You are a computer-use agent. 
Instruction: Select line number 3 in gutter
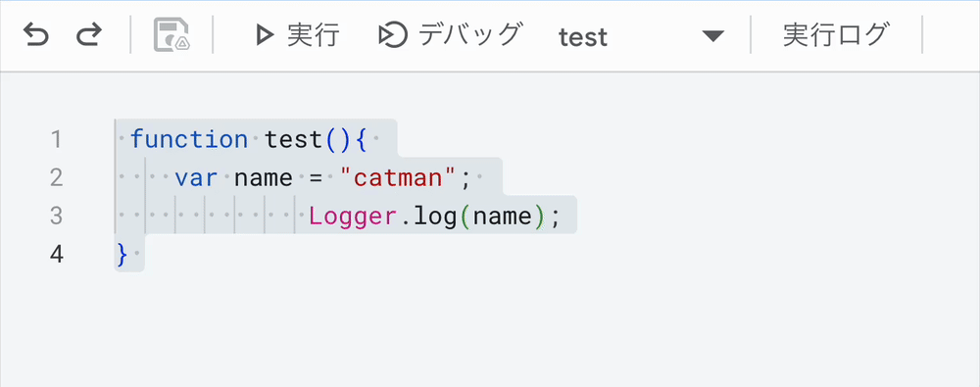click(x=56, y=217)
